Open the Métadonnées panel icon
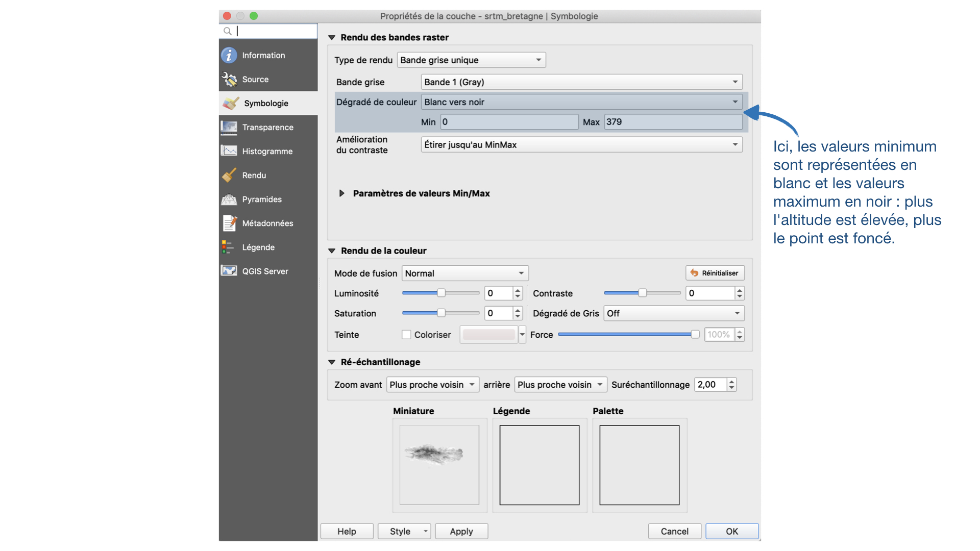The height and width of the screenshot is (551, 980). 229,223
